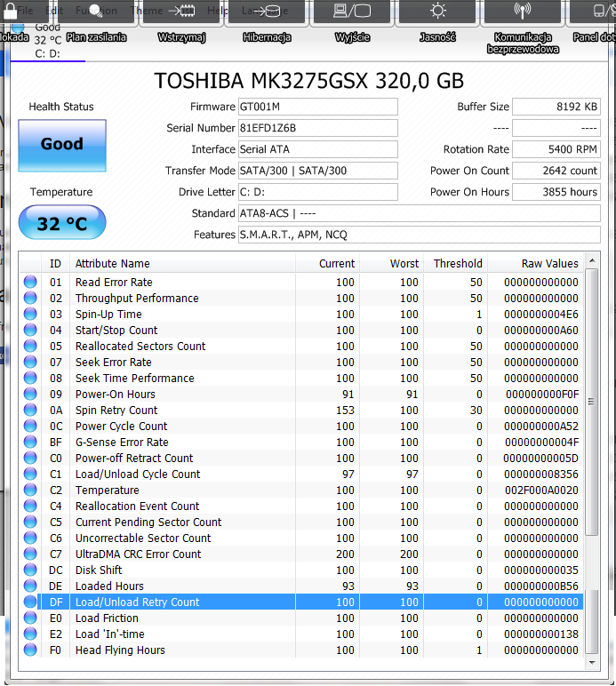Select the Wyjście display output icon

[352, 11]
